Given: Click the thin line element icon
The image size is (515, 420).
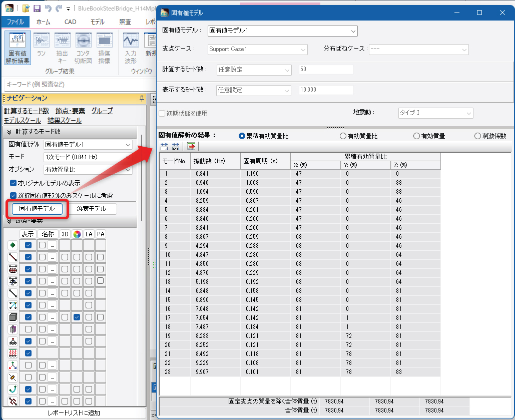Looking at the screenshot, I should click(x=13, y=293).
